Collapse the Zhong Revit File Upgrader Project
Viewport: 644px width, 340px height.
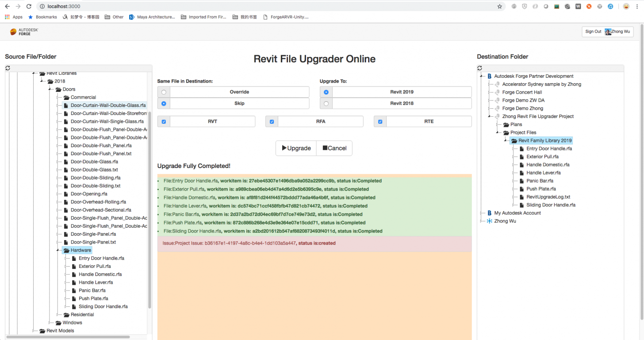[x=490, y=116]
